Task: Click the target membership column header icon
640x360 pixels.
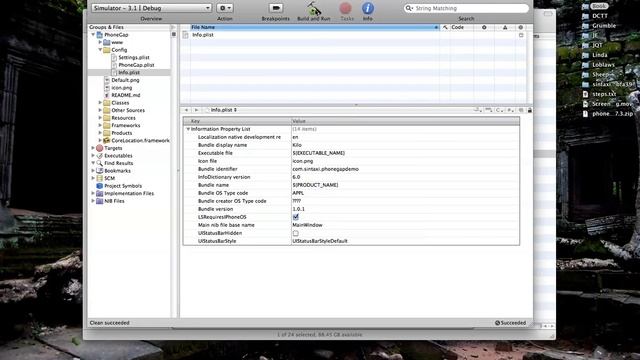Action: click(x=520, y=27)
